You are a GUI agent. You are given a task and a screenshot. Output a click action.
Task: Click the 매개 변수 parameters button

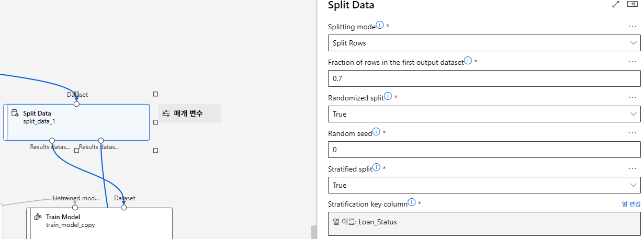(x=189, y=113)
